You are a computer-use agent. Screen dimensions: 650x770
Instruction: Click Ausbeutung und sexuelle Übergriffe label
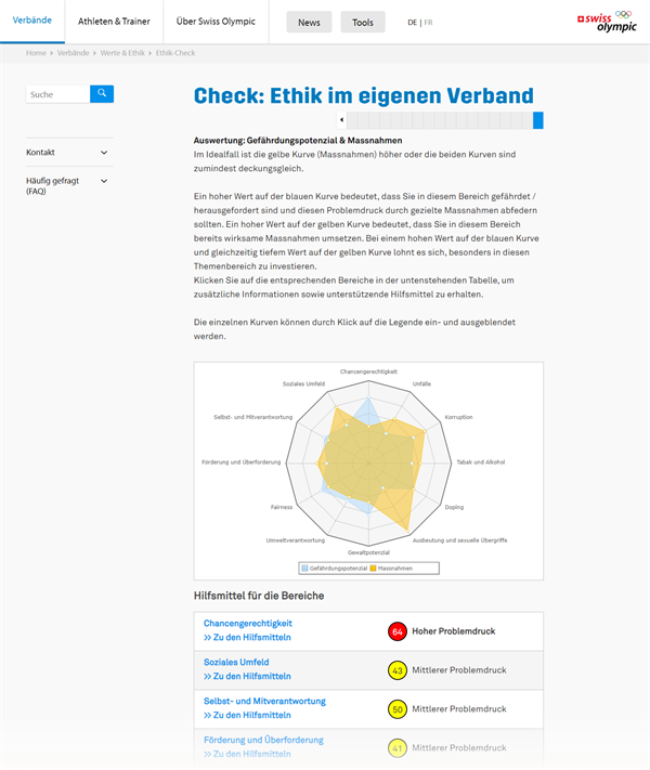(x=460, y=540)
